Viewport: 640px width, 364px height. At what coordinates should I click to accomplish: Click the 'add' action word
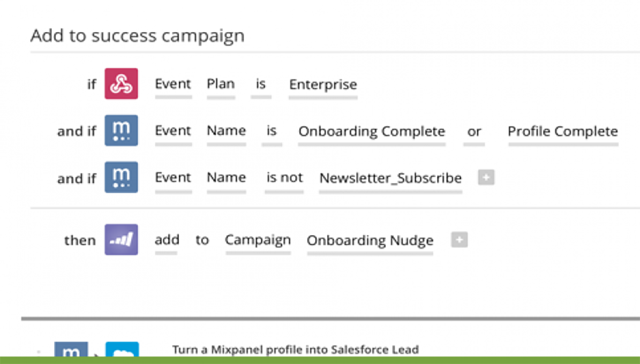pos(167,240)
